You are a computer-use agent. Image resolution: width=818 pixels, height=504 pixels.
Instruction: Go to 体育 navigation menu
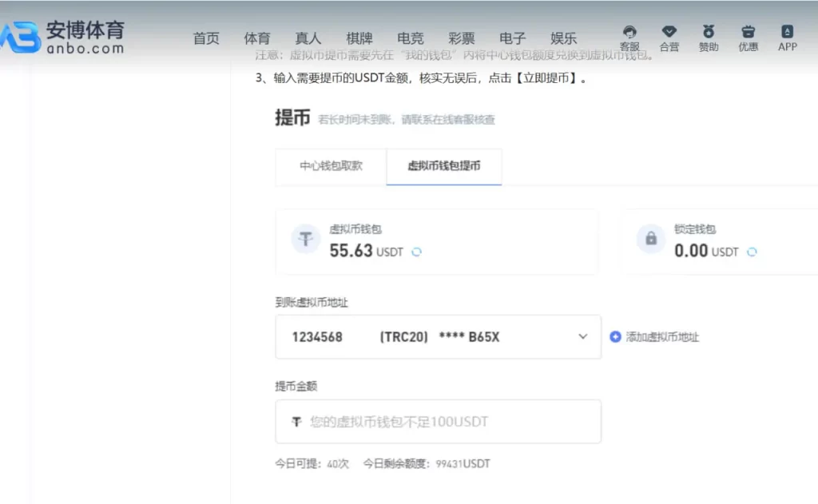pyautogui.click(x=257, y=38)
